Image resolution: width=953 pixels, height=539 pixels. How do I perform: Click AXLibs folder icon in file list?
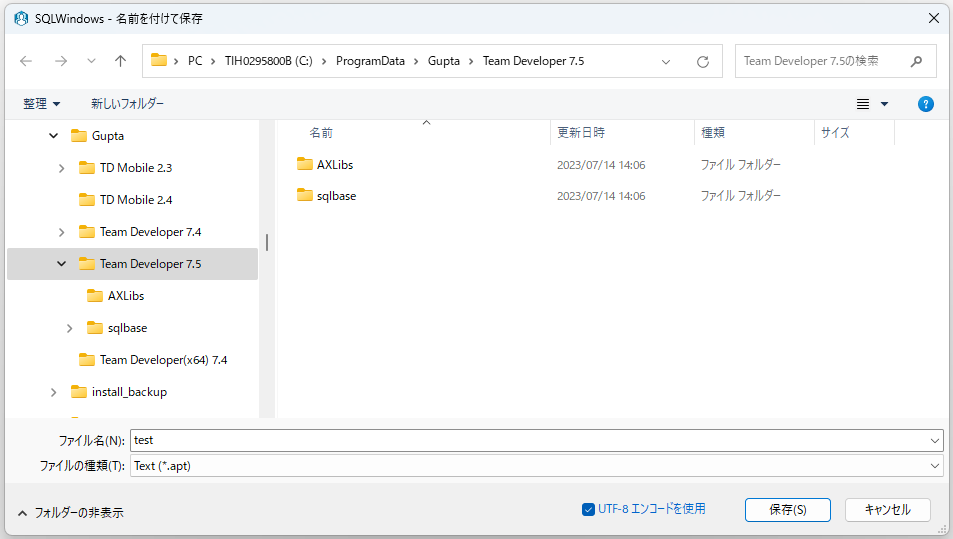coord(304,164)
